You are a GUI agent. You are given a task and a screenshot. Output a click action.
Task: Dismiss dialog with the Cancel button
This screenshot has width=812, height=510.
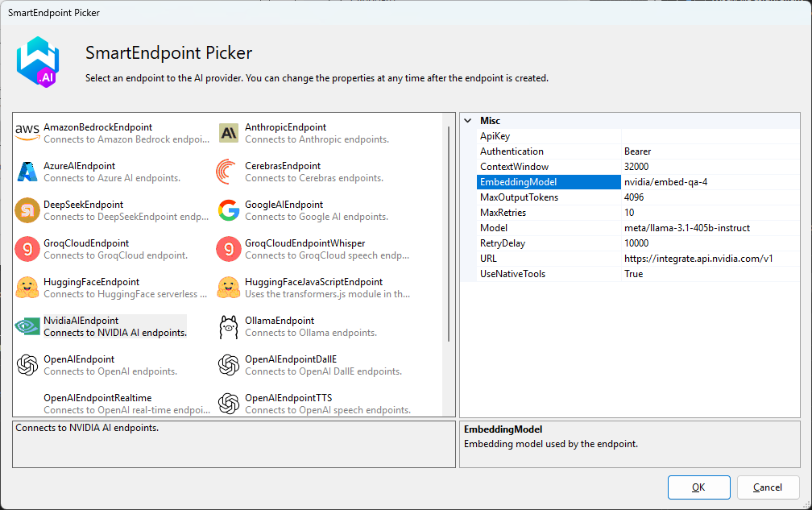click(x=768, y=487)
